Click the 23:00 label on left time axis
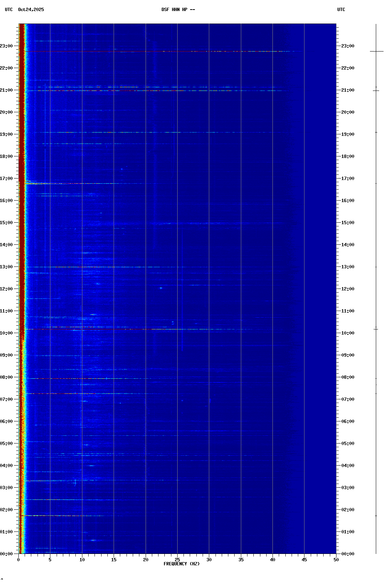 pyautogui.click(x=7, y=46)
